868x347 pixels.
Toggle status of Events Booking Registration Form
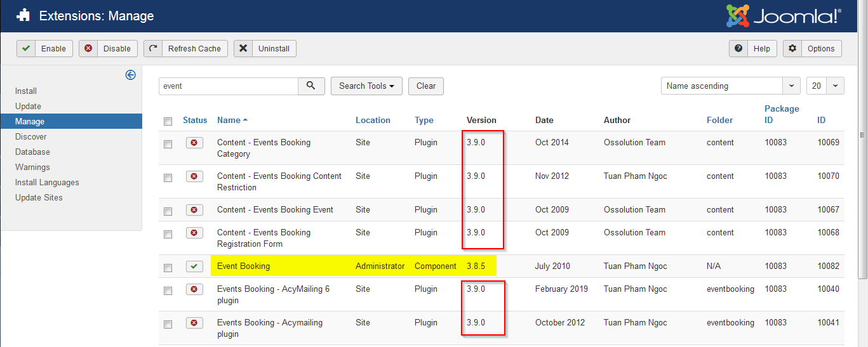tap(194, 233)
